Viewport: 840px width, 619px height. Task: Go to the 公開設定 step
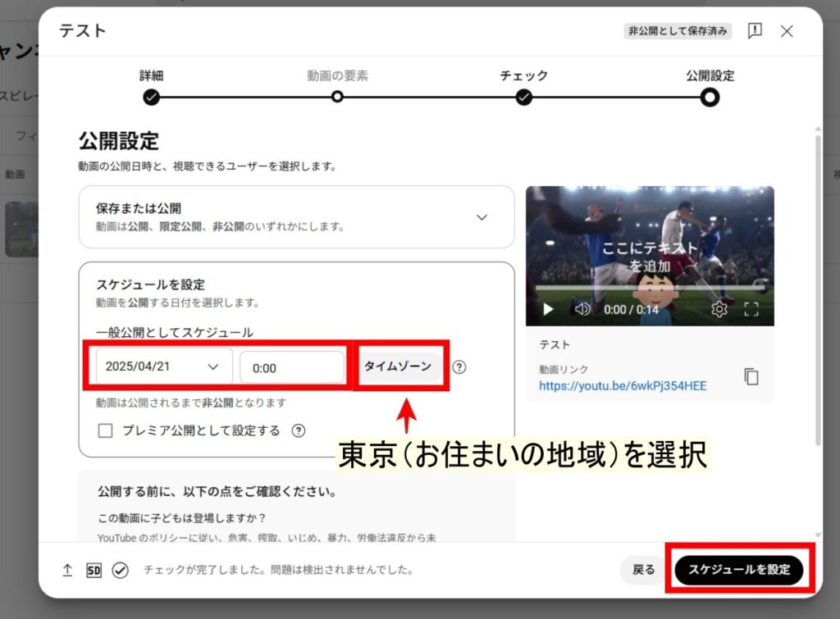tap(710, 98)
